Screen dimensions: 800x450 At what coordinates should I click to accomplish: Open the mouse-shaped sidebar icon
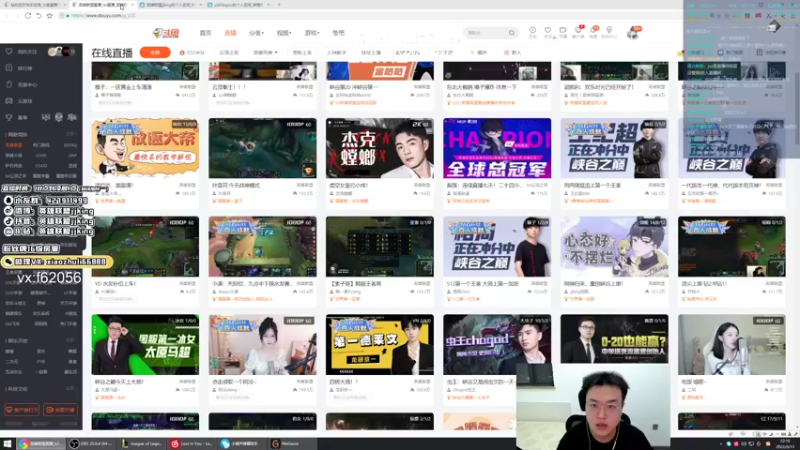coord(9,84)
